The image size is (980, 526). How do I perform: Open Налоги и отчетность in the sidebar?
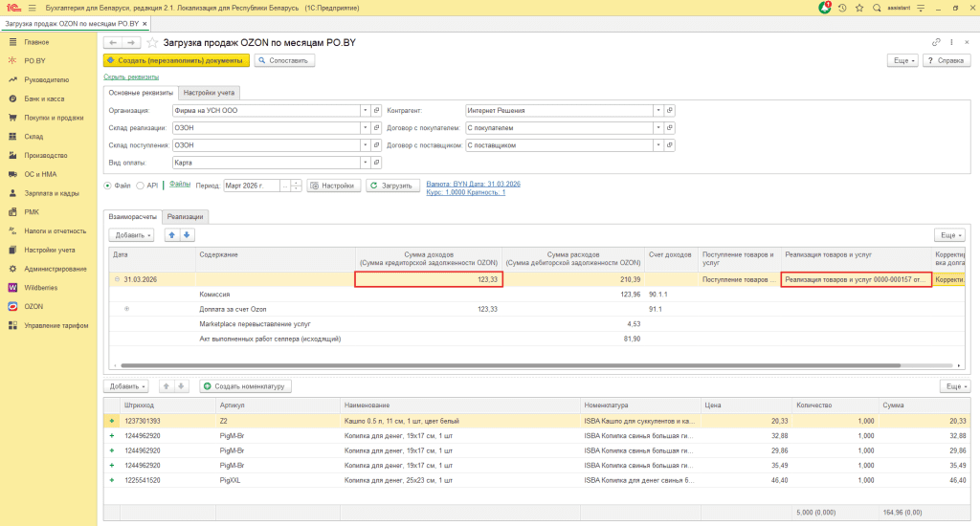(x=55, y=231)
